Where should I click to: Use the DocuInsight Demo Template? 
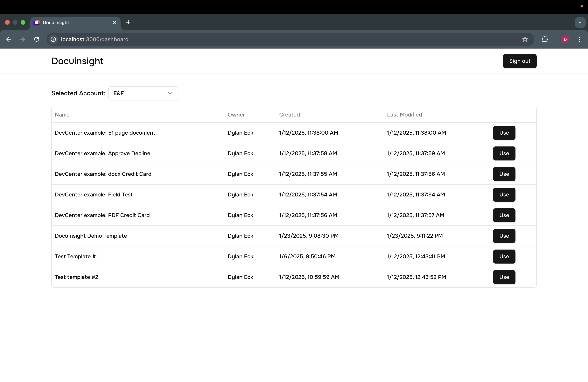504,236
